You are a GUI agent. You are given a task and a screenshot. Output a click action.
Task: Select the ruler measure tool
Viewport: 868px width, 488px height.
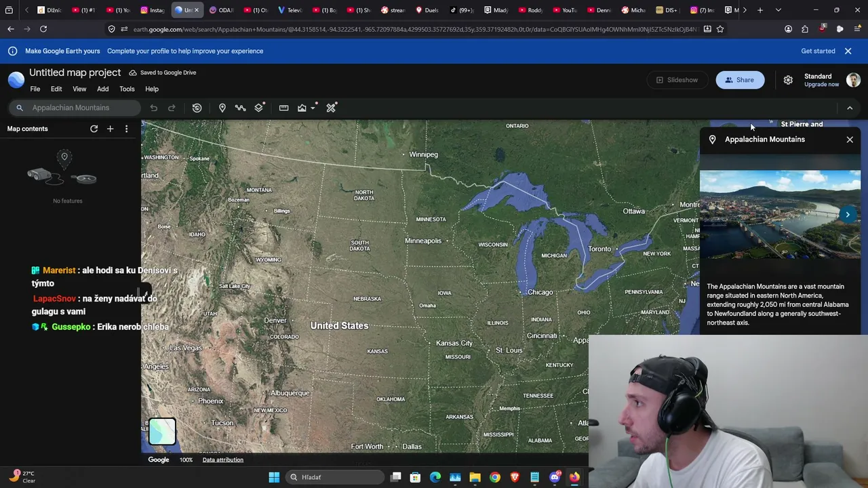(x=283, y=108)
